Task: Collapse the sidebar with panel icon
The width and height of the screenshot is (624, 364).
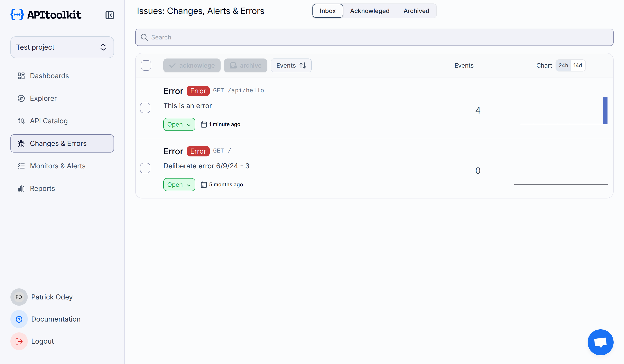Action: tap(109, 15)
